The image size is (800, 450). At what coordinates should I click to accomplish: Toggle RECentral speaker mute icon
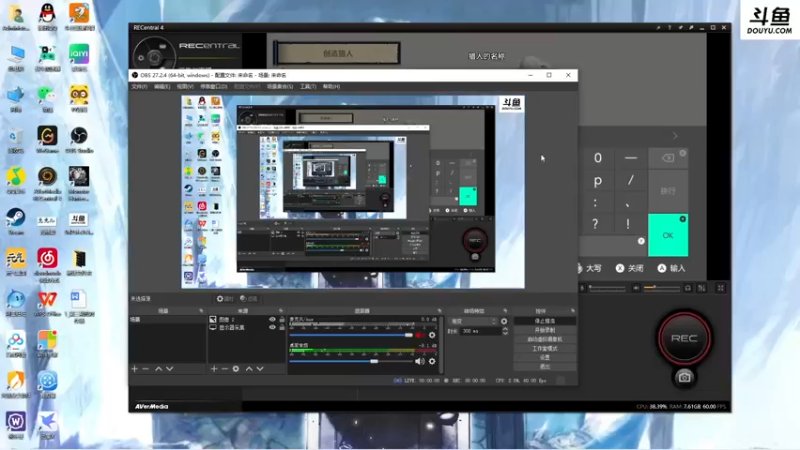click(636, 288)
